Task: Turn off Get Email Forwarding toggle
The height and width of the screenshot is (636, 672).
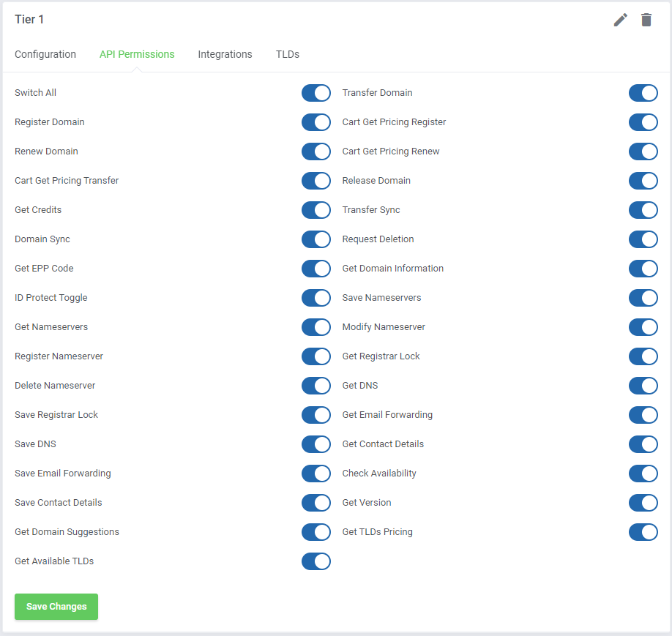Action: pos(643,415)
